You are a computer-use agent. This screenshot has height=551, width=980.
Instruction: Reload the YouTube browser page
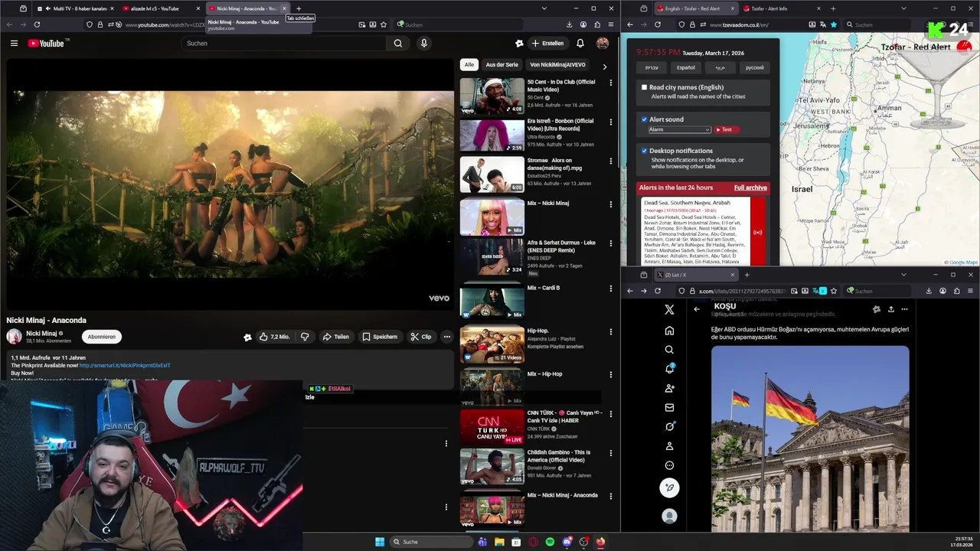pyautogui.click(x=37, y=24)
